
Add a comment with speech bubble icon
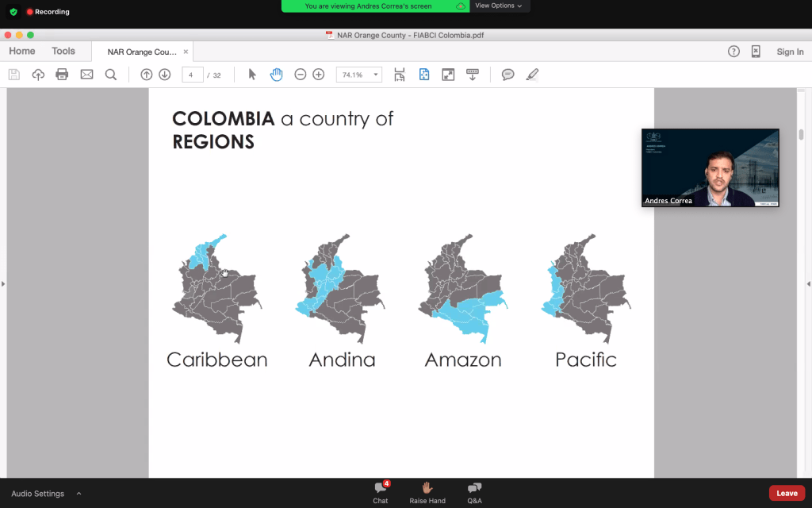click(507, 75)
